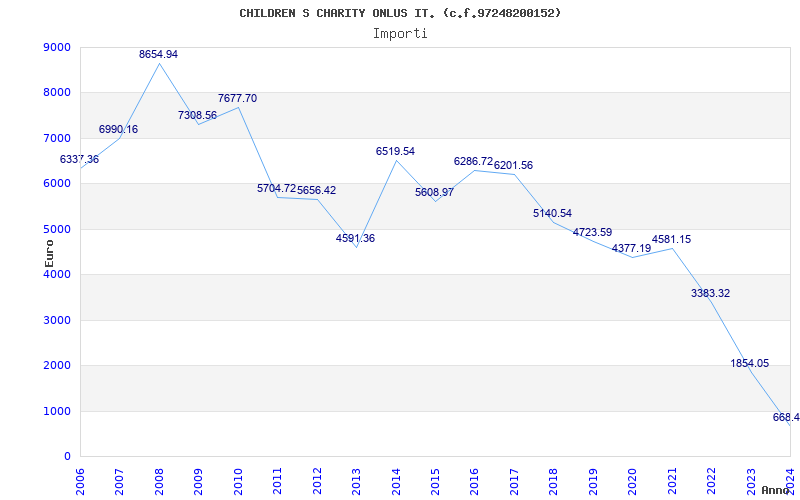Click the 2007 x-axis year label
800x500 pixels.
click(x=119, y=483)
